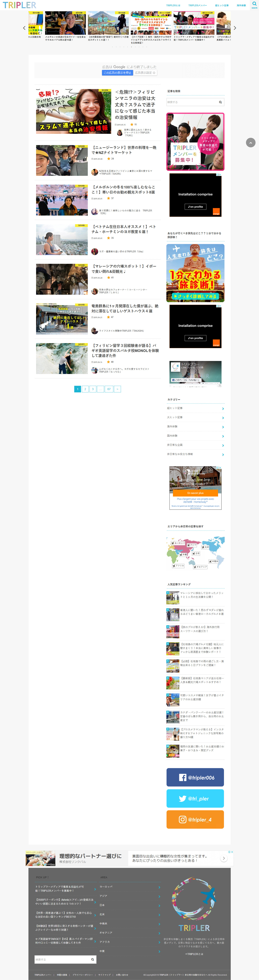Open Instagram @tripler_4 button
The height and width of the screenshot is (980, 259).
pos(195,819)
